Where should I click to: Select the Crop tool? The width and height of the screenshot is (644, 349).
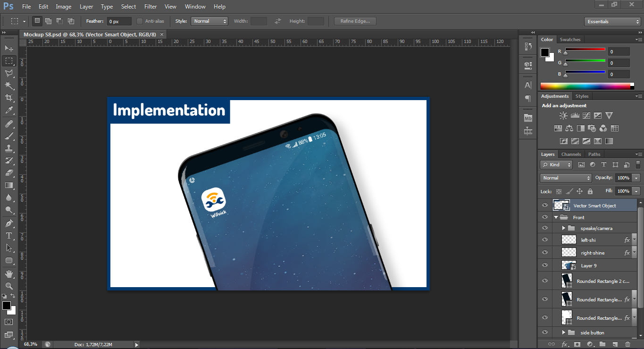9,98
